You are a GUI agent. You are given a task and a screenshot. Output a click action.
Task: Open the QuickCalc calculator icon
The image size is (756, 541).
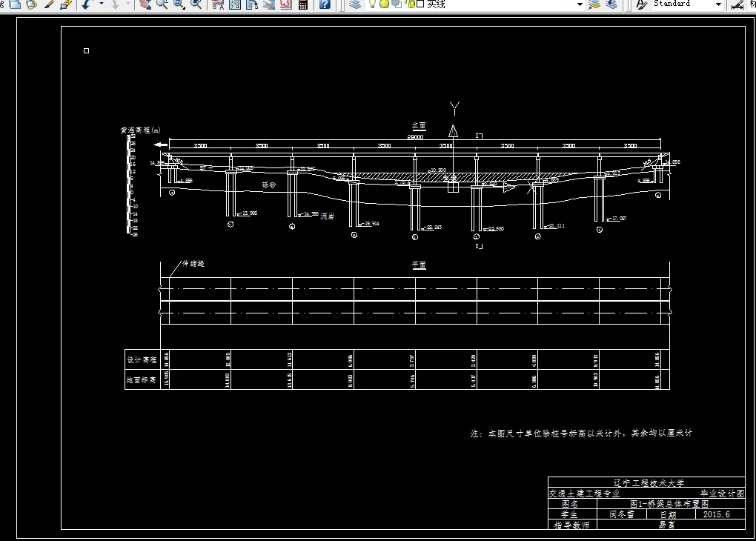click(303, 4)
